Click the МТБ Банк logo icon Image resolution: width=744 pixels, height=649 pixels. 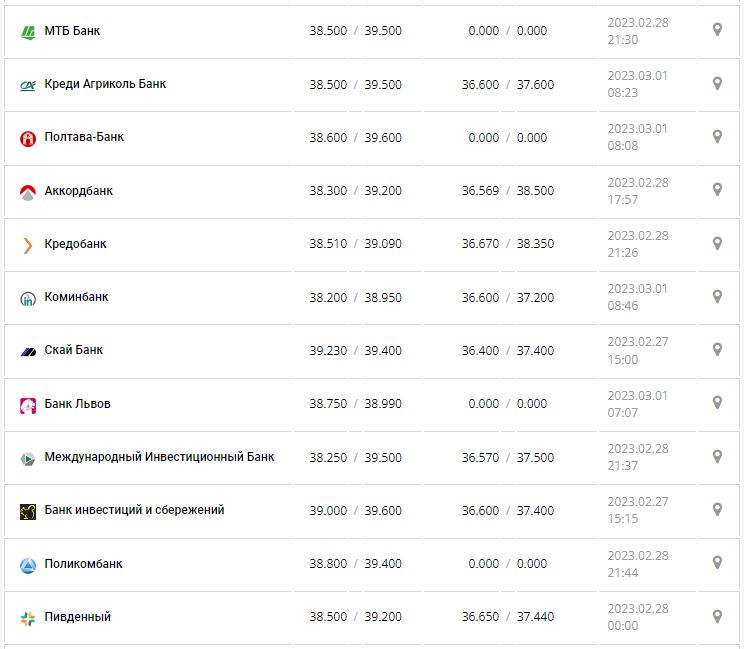tap(28, 32)
